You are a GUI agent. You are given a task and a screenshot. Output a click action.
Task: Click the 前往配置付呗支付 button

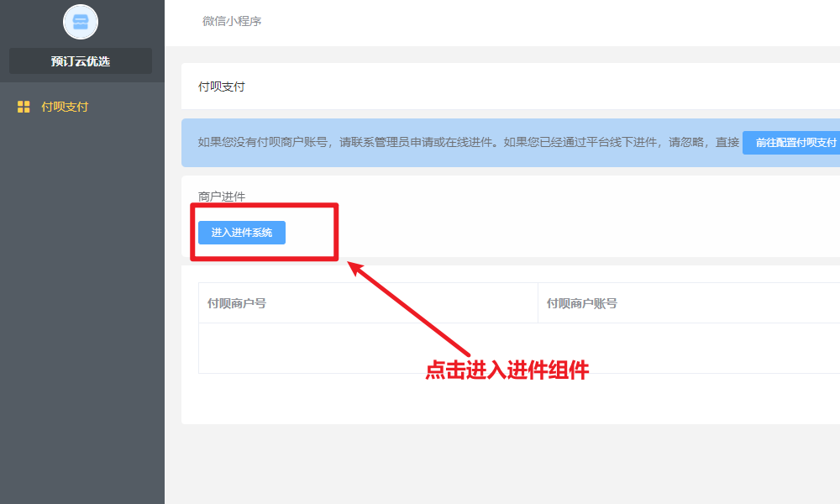point(792,143)
